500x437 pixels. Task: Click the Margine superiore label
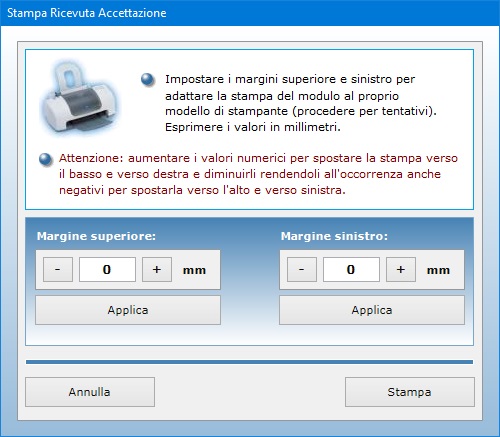[x=96, y=236]
